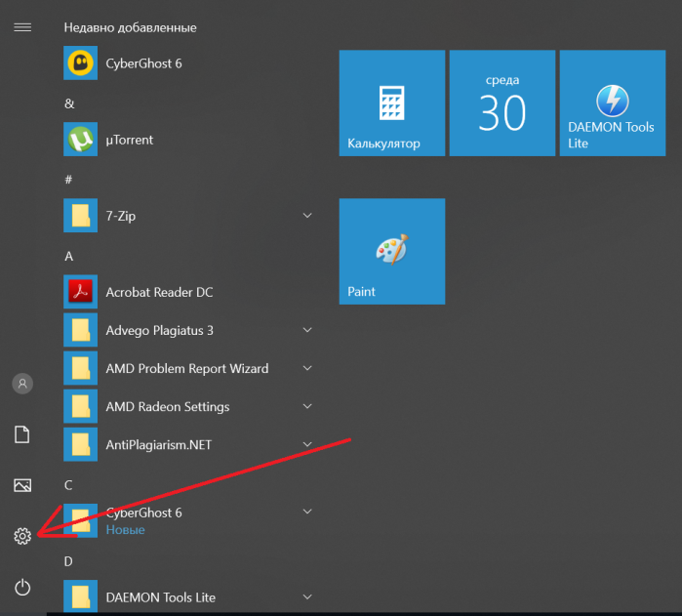This screenshot has height=616, width=682.
Task: Click AMD Problem Report Wizard folder icon
Action: point(80,368)
